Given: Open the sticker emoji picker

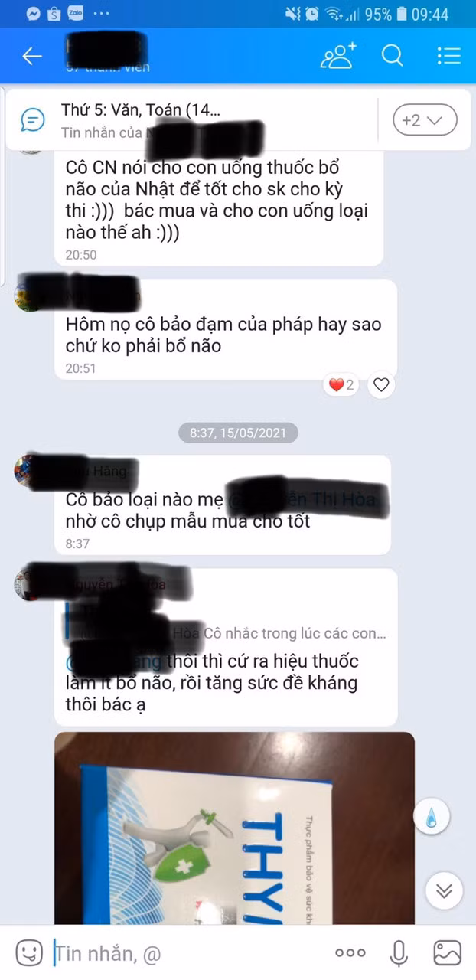Looking at the screenshot, I should 29,952.
